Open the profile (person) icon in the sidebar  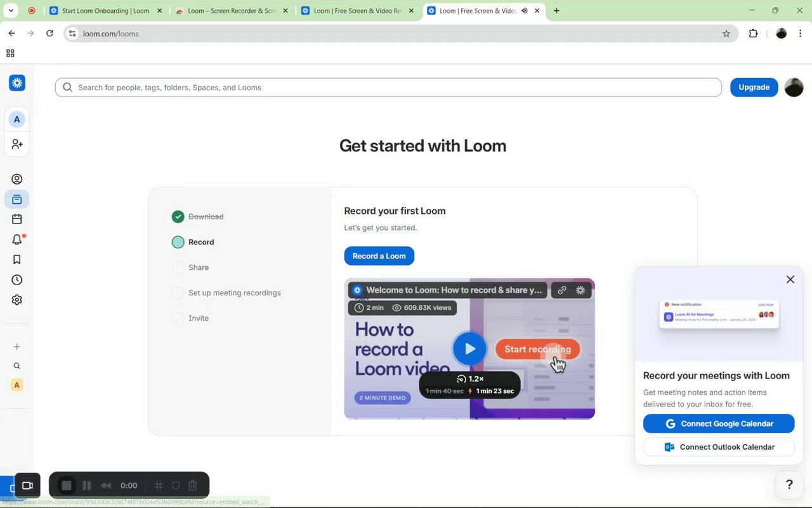17,179
